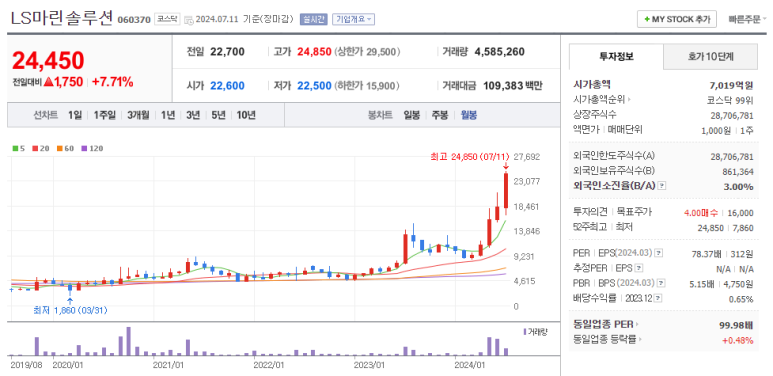Click the blue 최저 arrow marker on the chart

[70, 300]
